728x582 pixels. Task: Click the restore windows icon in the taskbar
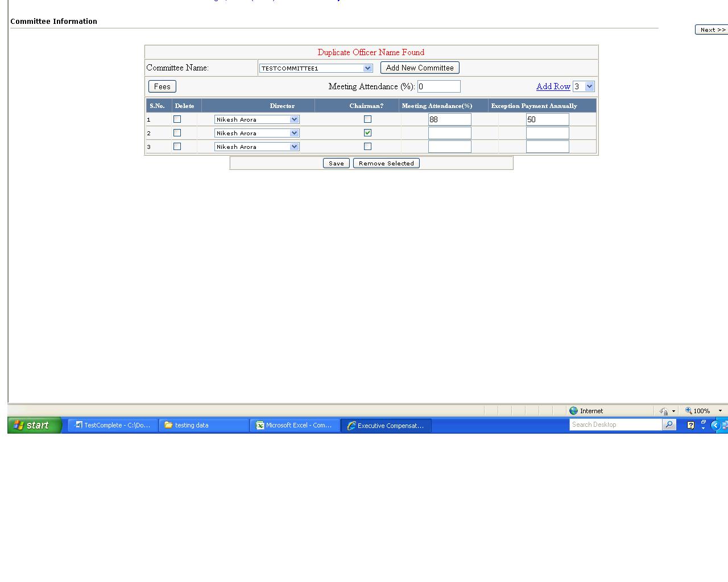pyautogui.click(x=704, y=423)
